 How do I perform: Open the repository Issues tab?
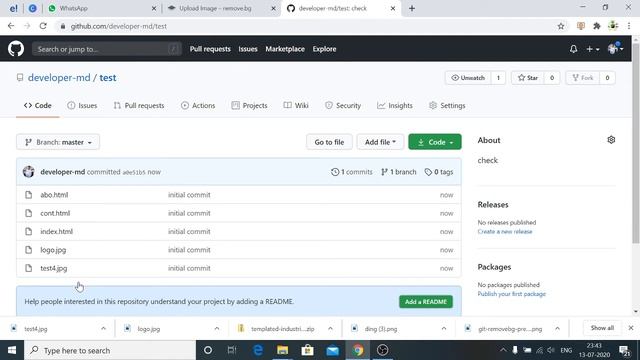tap(82, 106)
